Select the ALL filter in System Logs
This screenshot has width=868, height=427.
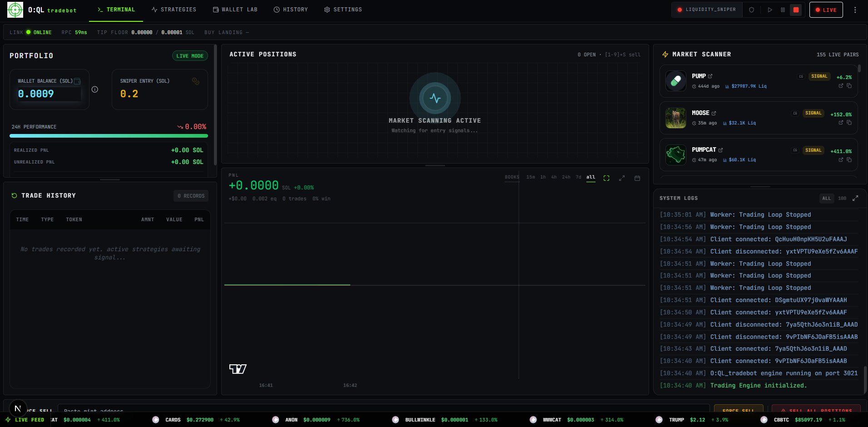coord(826,199)
